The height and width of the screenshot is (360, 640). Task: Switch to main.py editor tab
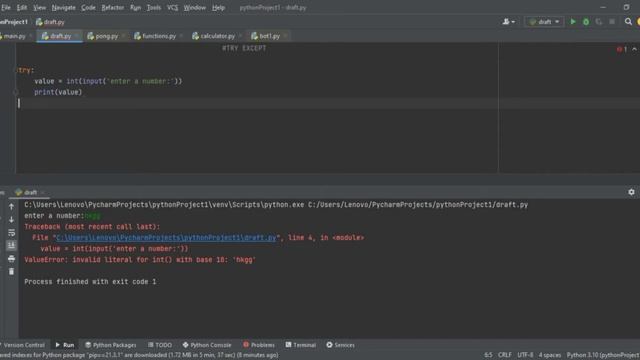tap(14, 36)
